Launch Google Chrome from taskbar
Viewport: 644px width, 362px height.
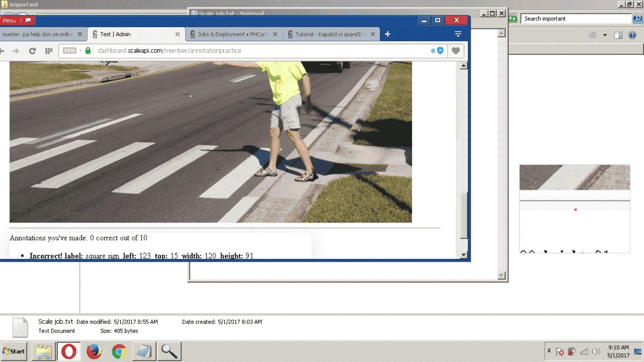(x=119, y=351)
